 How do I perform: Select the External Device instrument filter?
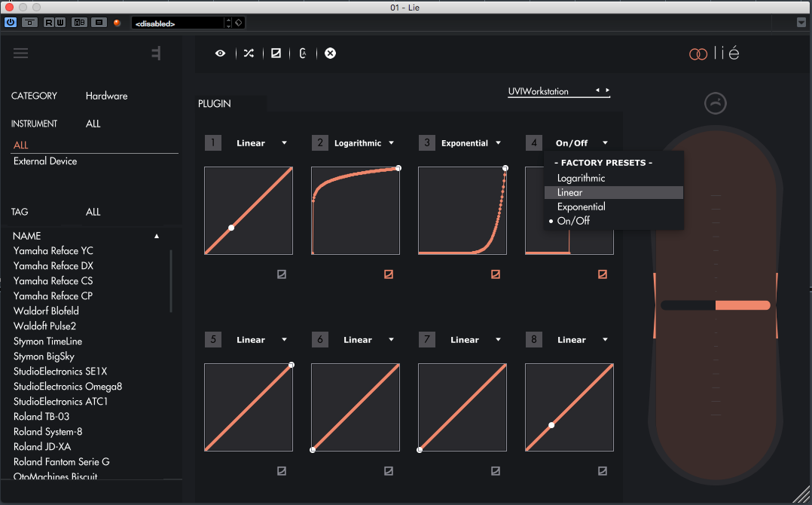click(x=45, y=161)
